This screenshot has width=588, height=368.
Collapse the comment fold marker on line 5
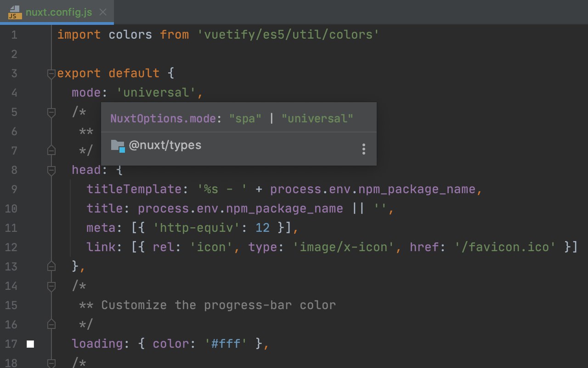[51, 112]
